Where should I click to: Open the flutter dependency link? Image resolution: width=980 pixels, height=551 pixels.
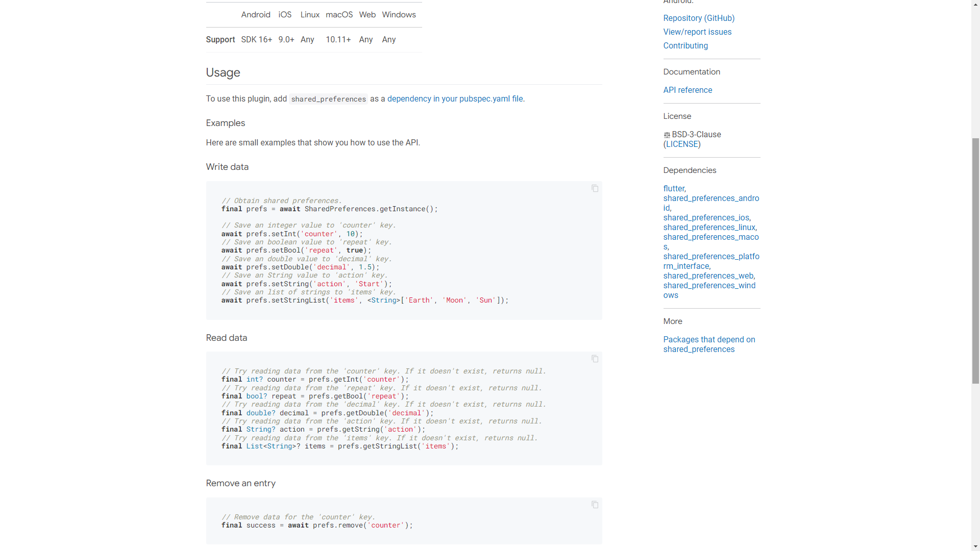673,189
